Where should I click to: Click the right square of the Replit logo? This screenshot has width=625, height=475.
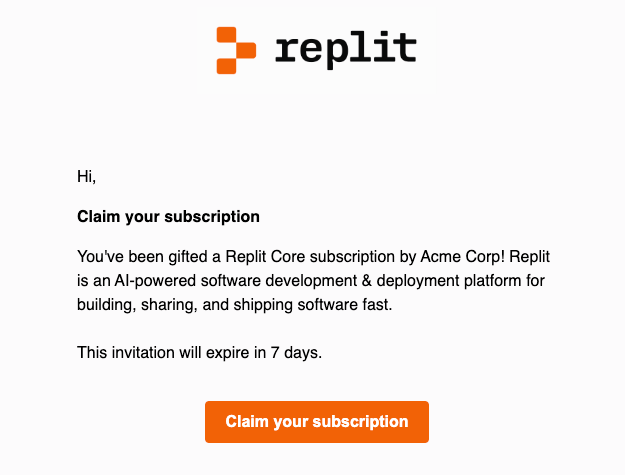pos(246,50)
